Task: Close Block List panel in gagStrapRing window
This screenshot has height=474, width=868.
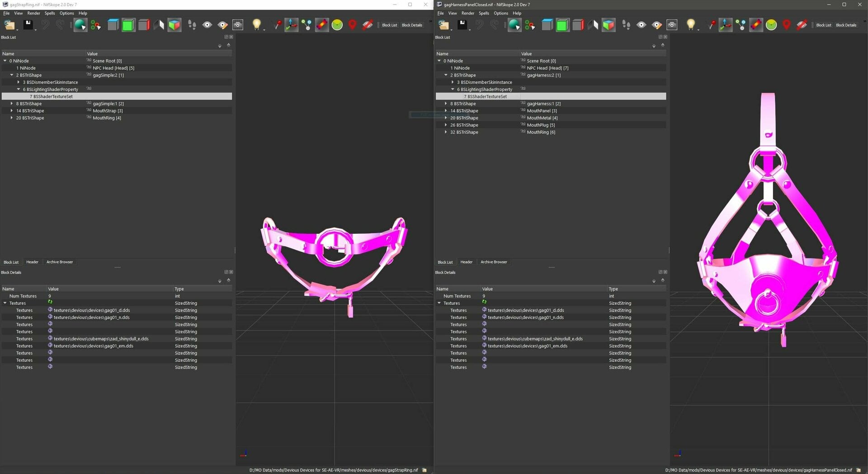Action: coord(231,37)
